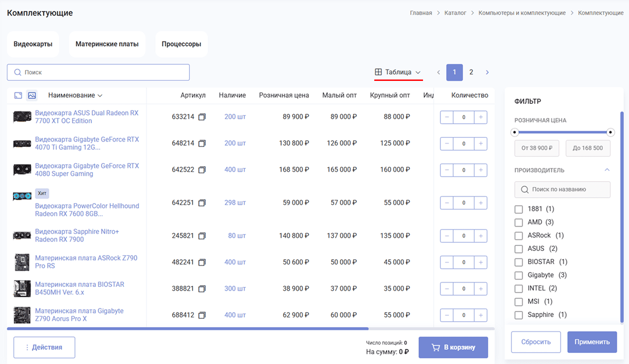Copy article number 482241
The image size is (629, 364).
[x=202, y=262]
